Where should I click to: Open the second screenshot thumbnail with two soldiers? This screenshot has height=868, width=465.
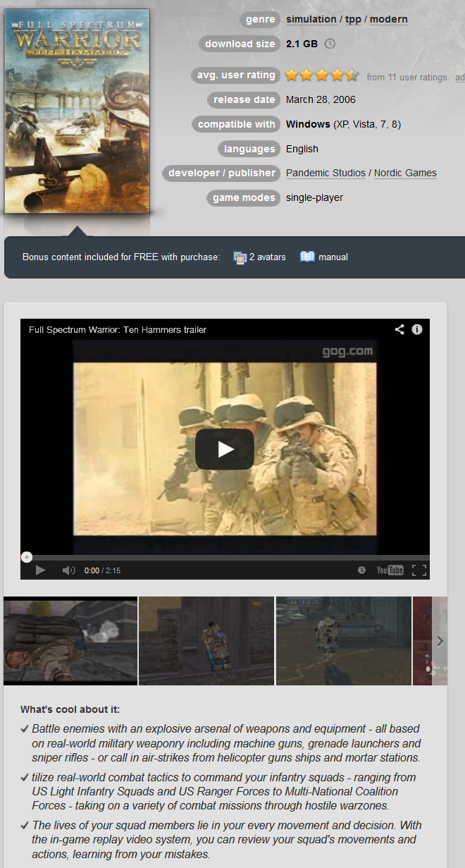[x=206, y=641]
